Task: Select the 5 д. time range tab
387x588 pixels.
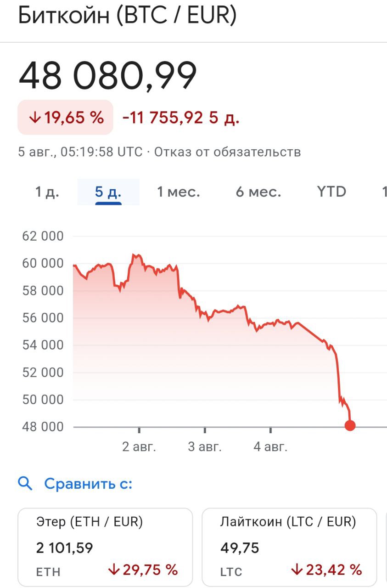Action: [108, 192]
